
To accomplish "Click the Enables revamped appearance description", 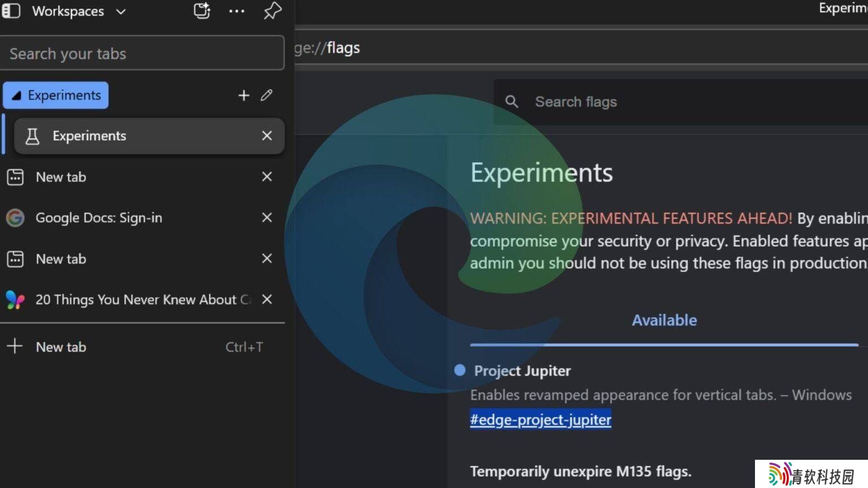I will tap(661, 395).
